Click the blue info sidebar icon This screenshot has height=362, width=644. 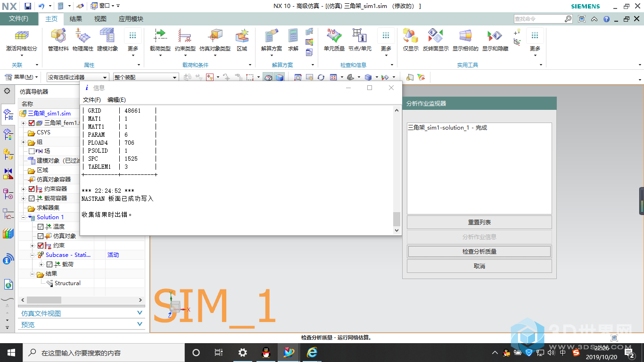(8, 259)
